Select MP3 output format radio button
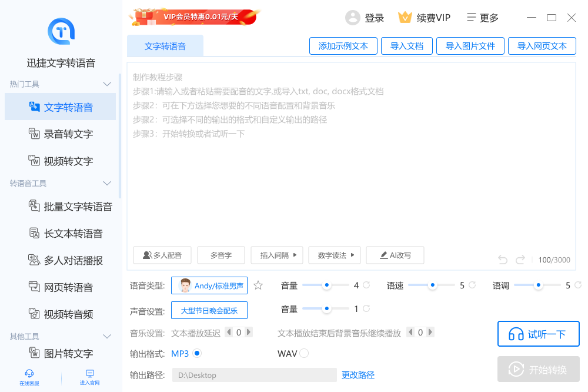This screenshot has height=392, width=588. pos(197,353)
